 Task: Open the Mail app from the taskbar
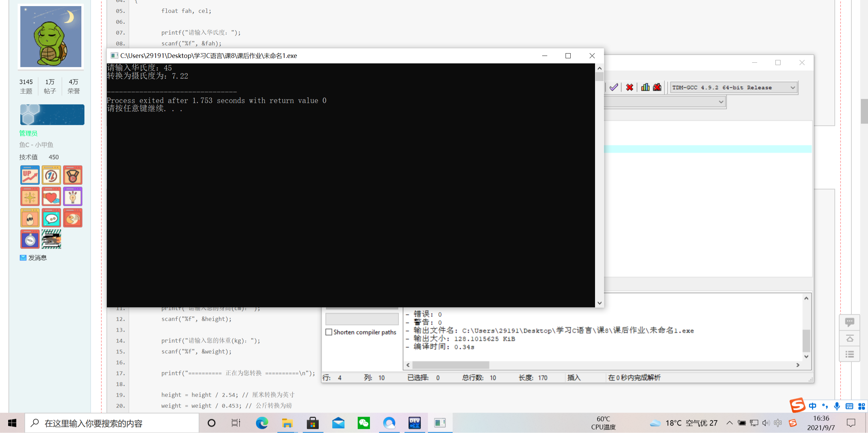pos(338,423)
